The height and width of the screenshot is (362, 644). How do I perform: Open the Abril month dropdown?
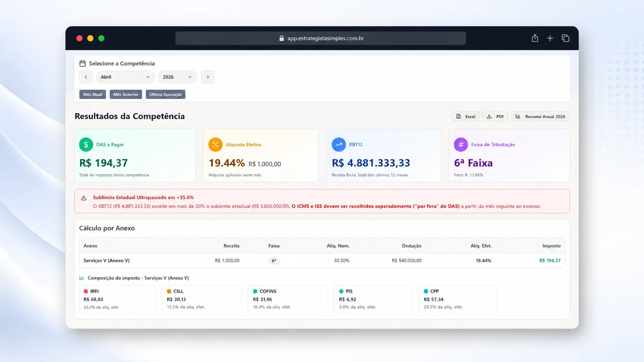(x=126, y=77)
